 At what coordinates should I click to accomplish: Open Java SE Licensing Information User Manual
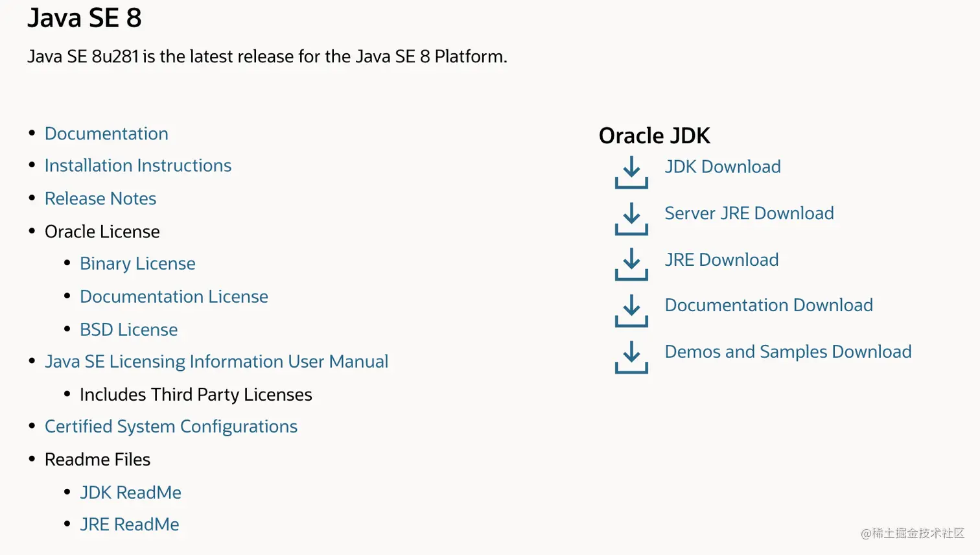click(216, 362)
